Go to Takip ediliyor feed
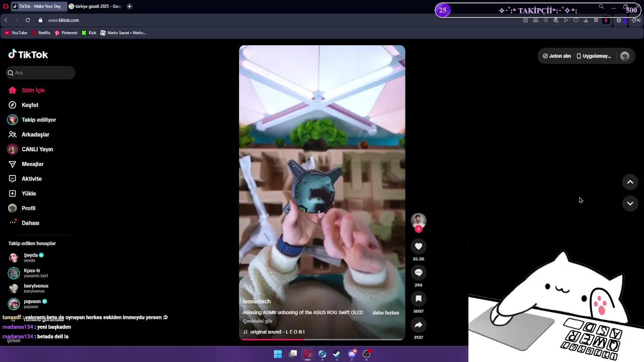 tap(32, 120)
